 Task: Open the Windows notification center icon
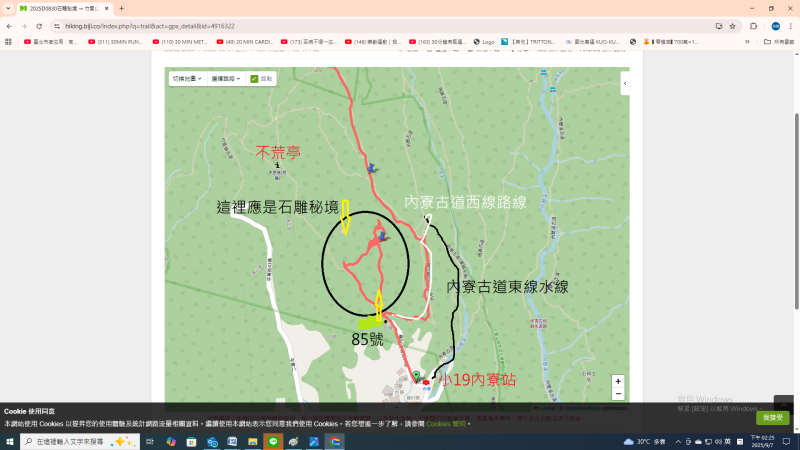(787, 441)
